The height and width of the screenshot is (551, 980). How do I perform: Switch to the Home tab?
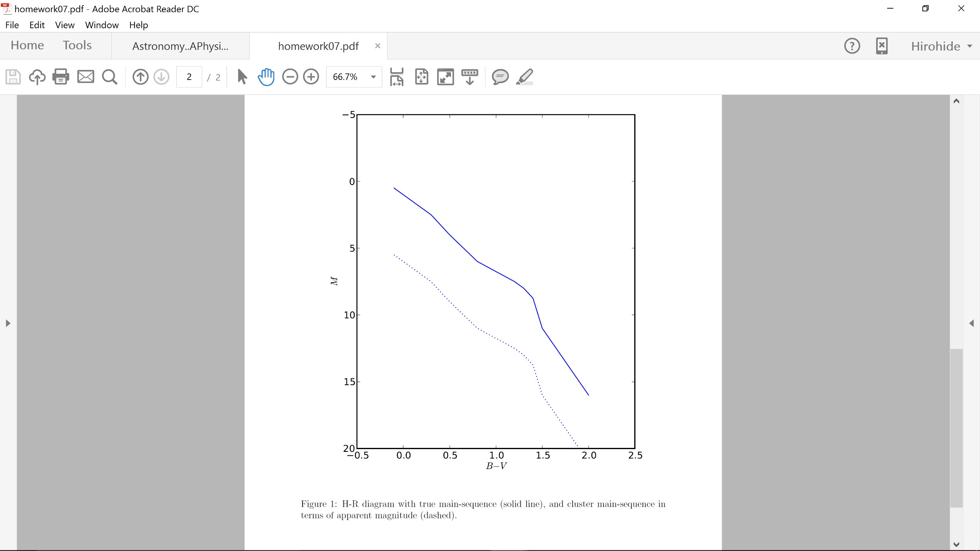coord(27,45)
